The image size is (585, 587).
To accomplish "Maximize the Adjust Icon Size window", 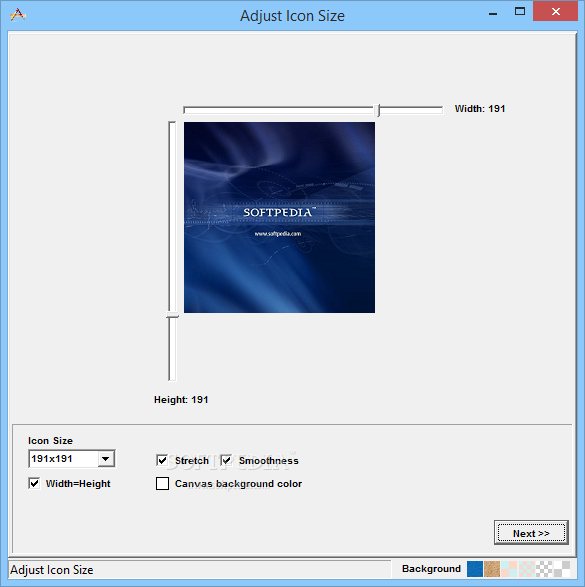I will coord(520,12).
